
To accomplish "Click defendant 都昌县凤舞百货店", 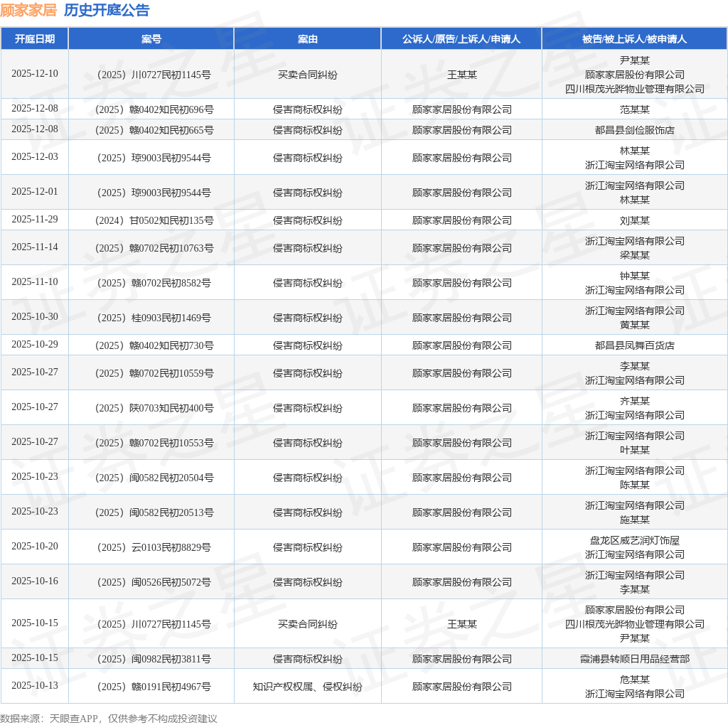I will (634, 345).
